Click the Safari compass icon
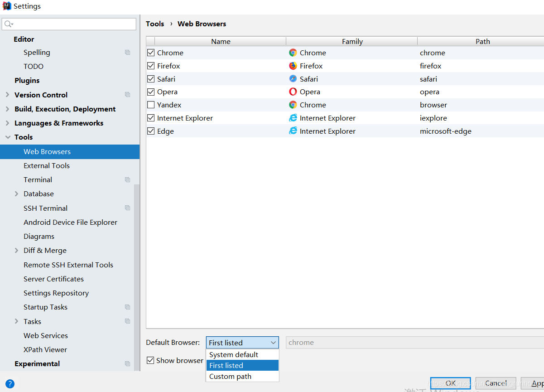This screenshot has width=544, height=392. [293, 79]
